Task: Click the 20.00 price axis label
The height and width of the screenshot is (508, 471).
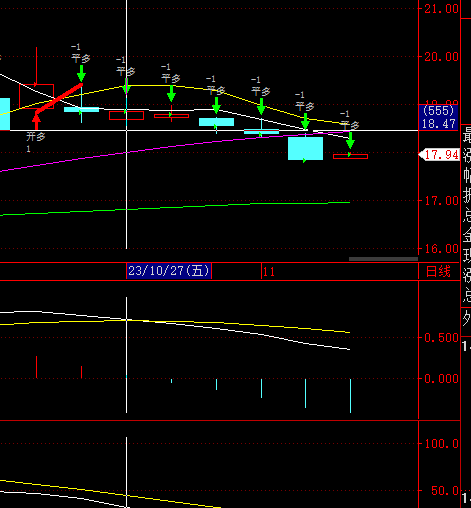Action: 442,57
